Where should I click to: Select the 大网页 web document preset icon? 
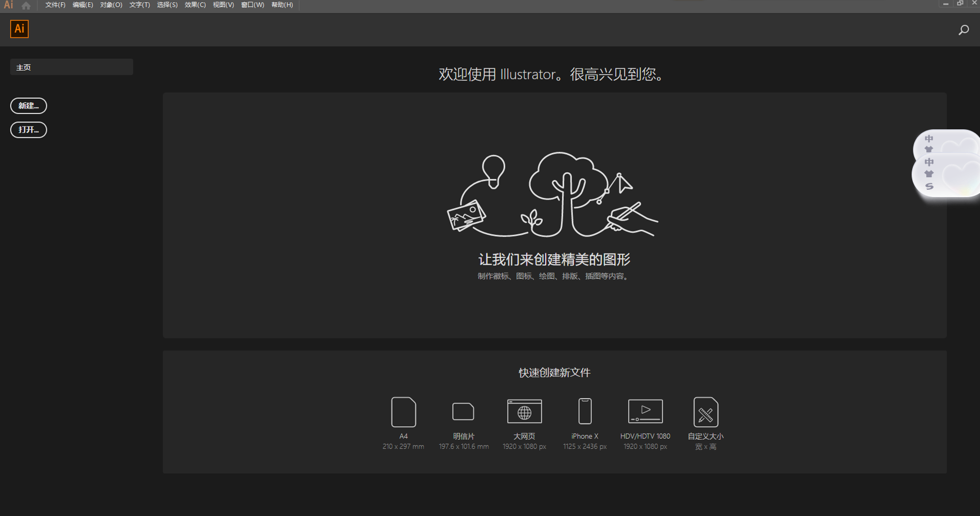coord(524,412)
